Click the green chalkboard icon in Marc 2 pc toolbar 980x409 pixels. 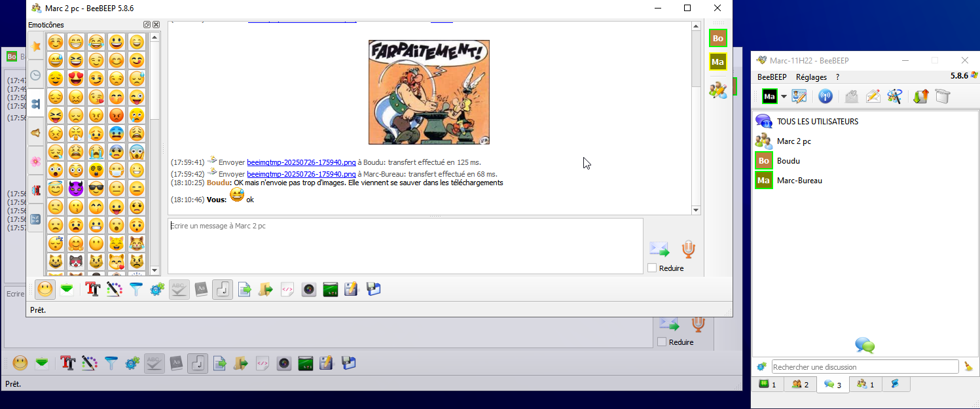tap(331, 289)
